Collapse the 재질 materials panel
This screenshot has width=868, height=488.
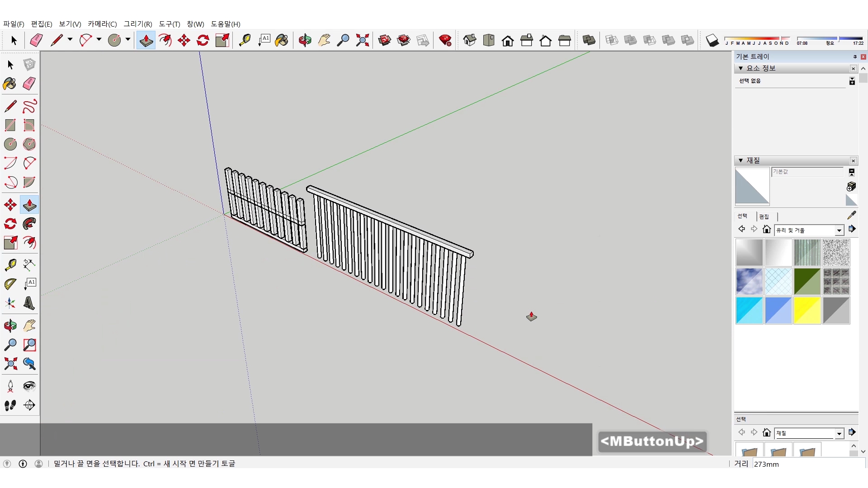point(741,160)
